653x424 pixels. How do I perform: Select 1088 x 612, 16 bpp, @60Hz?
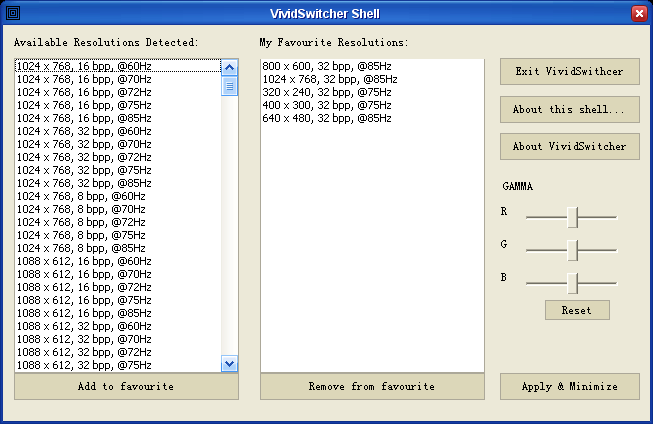click(x=118, y=261)
